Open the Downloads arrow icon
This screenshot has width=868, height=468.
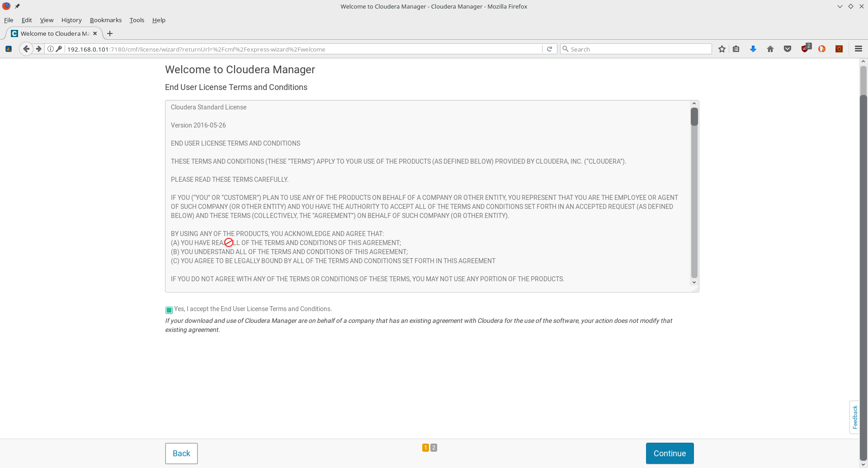[753, 49]
